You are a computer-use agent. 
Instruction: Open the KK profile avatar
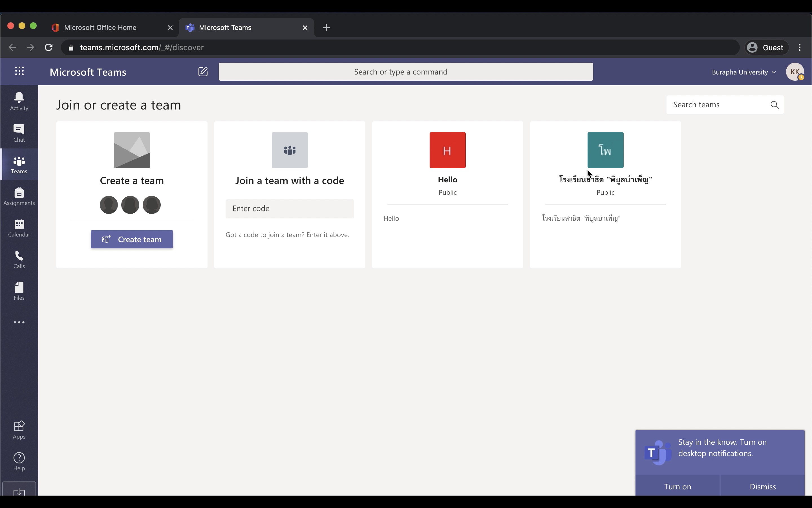[795, 72]
